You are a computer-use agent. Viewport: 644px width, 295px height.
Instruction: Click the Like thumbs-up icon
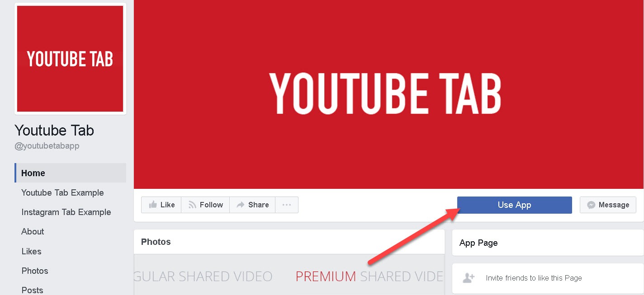click(x=153, y=204)
